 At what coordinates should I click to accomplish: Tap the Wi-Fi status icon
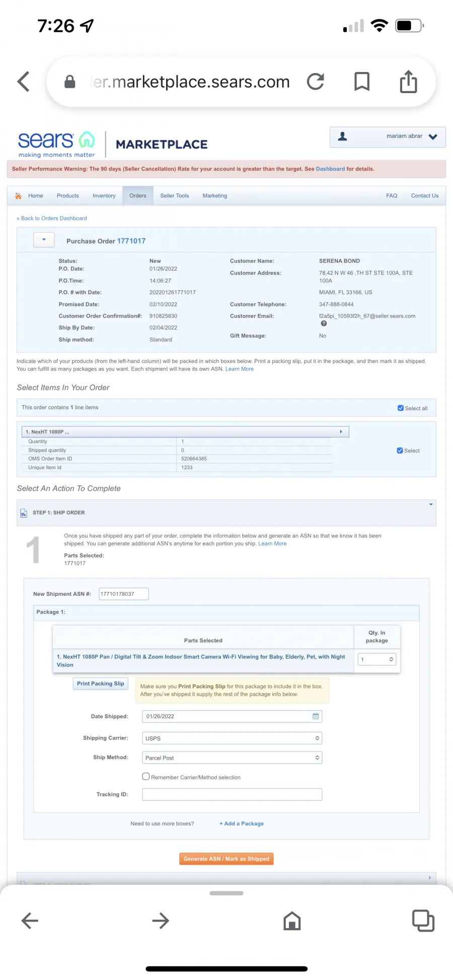tap(379, 25)
